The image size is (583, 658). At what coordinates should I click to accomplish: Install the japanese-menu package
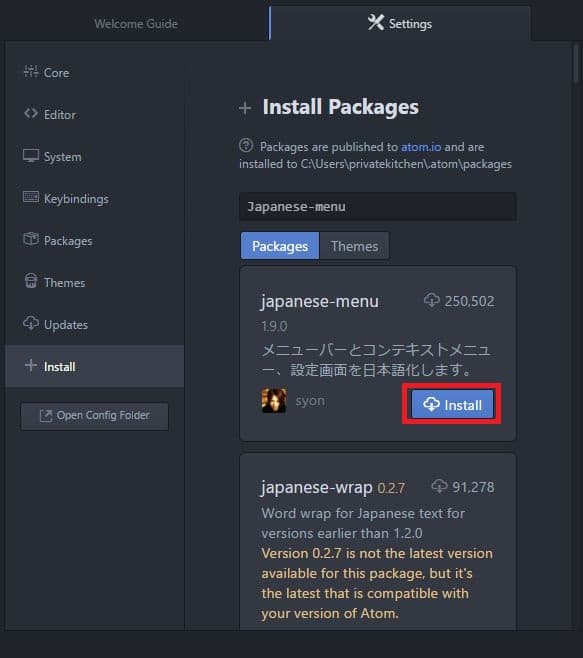click(452, 404)
